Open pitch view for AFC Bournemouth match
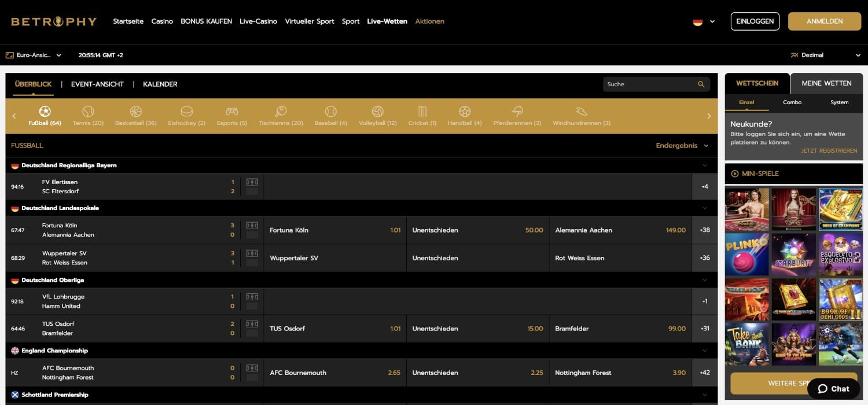868x405 pixels. click(x=252, y=367)
